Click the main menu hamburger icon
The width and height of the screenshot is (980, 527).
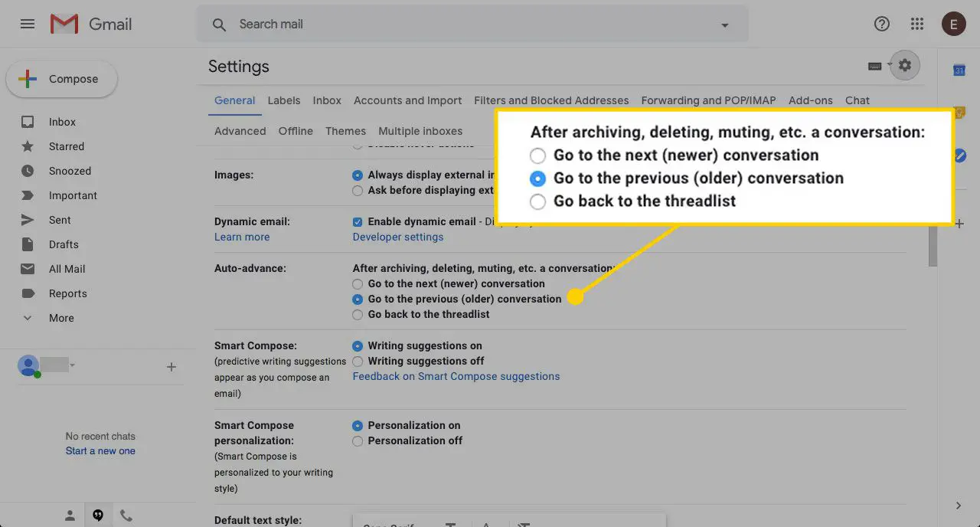point(27,23)
